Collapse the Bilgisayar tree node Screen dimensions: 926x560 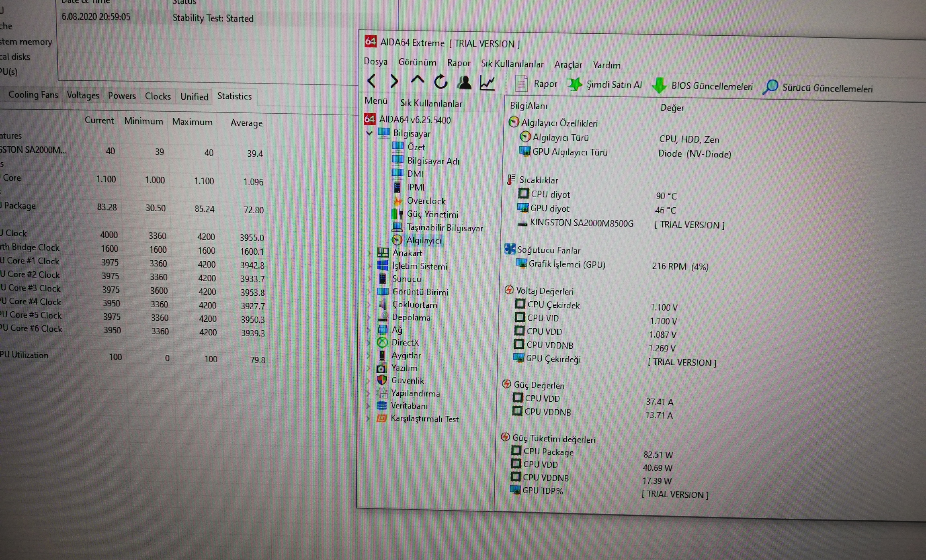pyautogui.click(x=369, y=133)
